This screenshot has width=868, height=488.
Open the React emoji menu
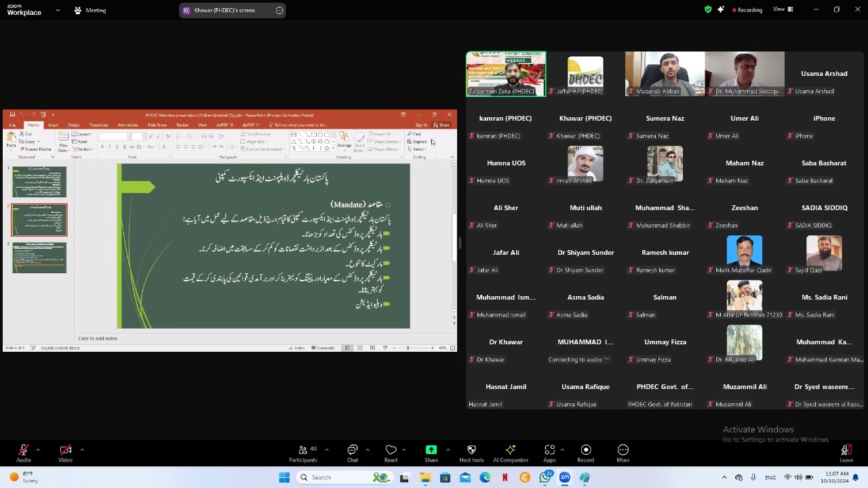[x=391, y=453]
